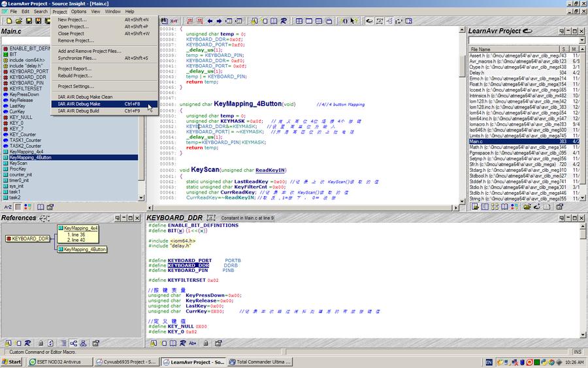This screenshot has height=368, width=588.
Task: Click the Tile windows layout icon
Action: [299, 21]
